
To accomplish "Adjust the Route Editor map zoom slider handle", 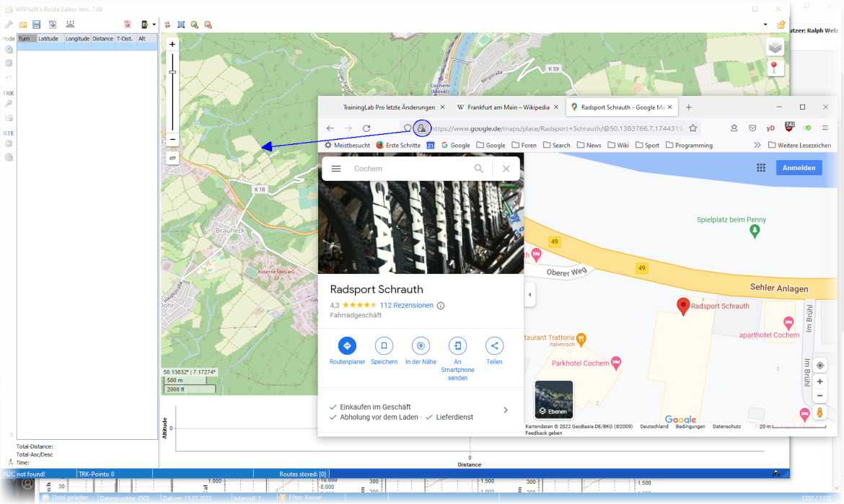I will 172,72.
